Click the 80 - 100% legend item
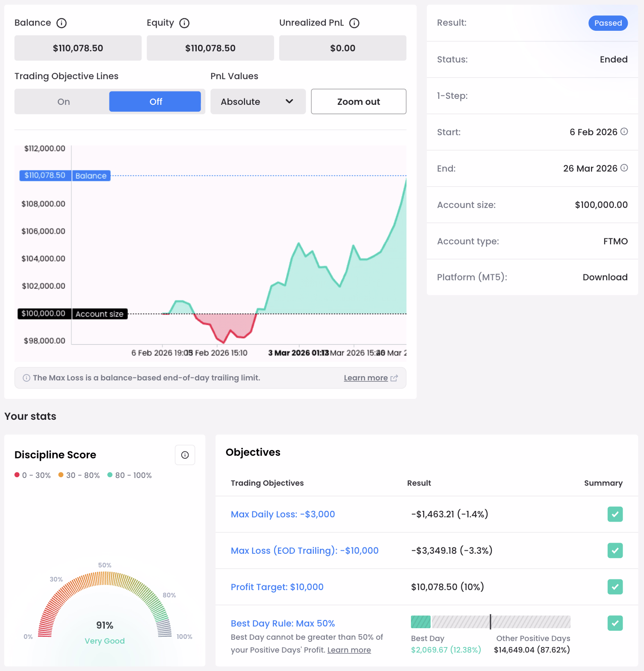644x671 pixels. click(x=130, y=475)
